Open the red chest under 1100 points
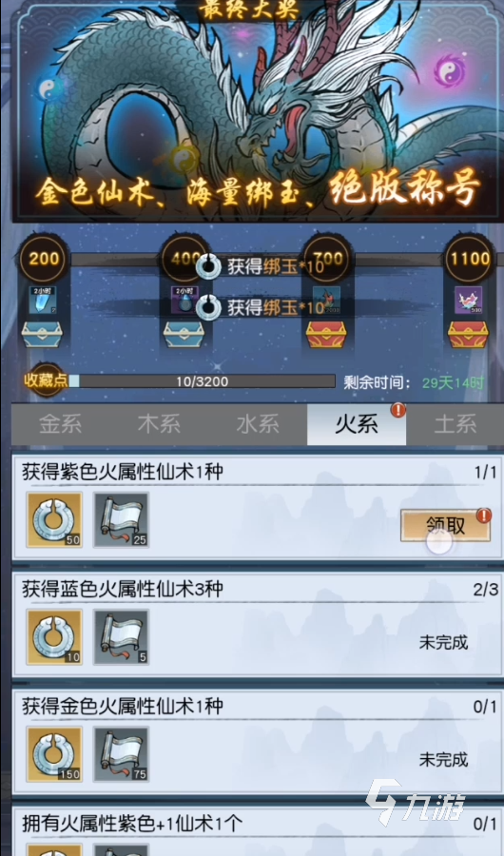The height and width of the screenshot is (856, 504). 469,334
